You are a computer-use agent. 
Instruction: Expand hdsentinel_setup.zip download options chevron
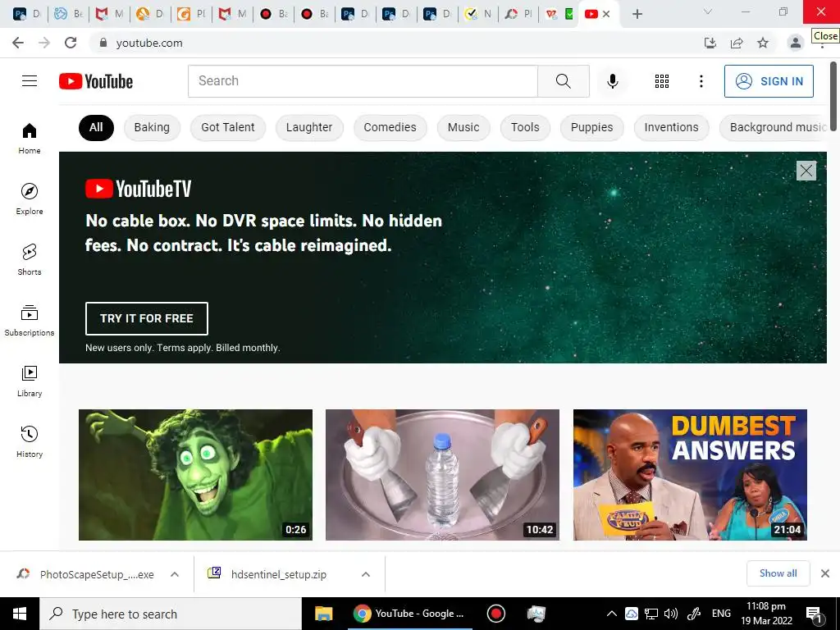(366, 574)
